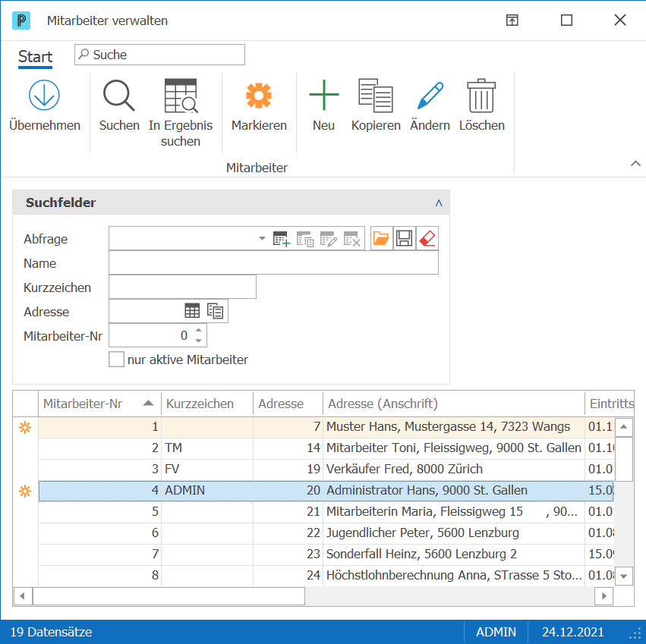Click the Markieren orange gear icon
The image size is (646, 644).
[259, 96]
